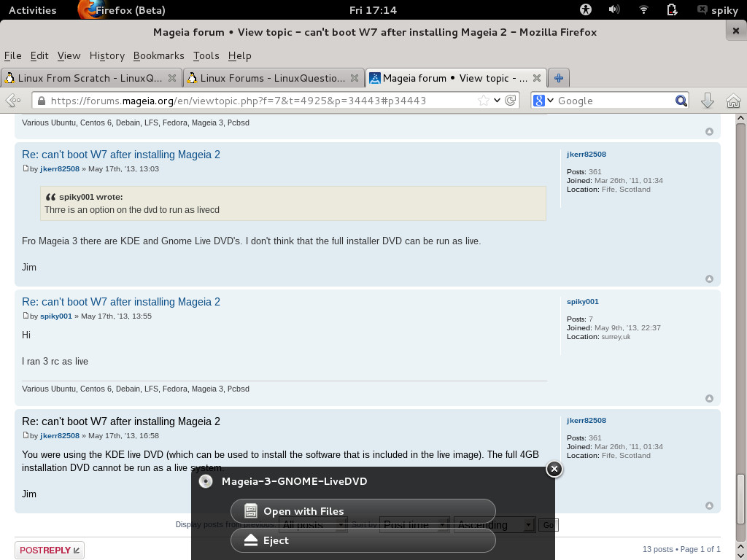This screenshot has width=747, height=560.
Task: Open the Google search engine dropdown
Action: coord(543,101)
